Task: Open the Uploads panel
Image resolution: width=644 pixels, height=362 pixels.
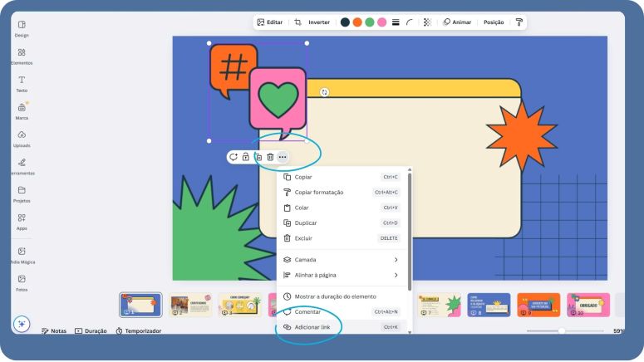Action: pyautogui.click(x=22, y=137)
